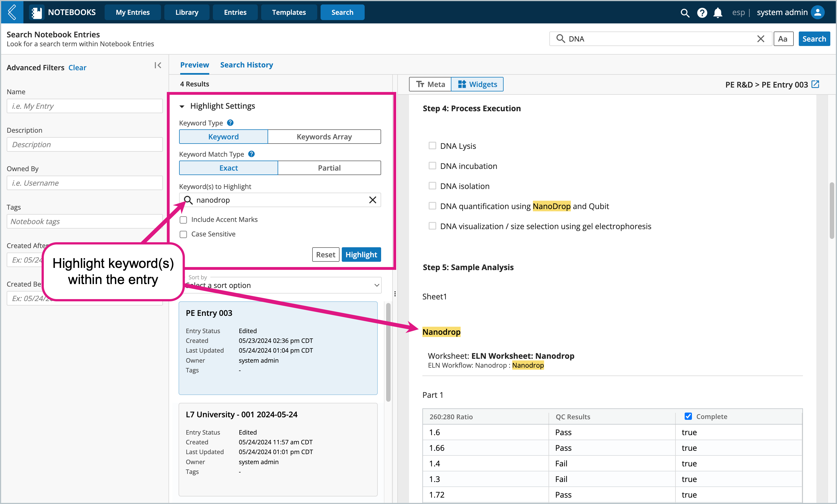Select the Keyword type option
This screenshot has height=504, width=837.
pyautogui.click(x=223, y=136)
